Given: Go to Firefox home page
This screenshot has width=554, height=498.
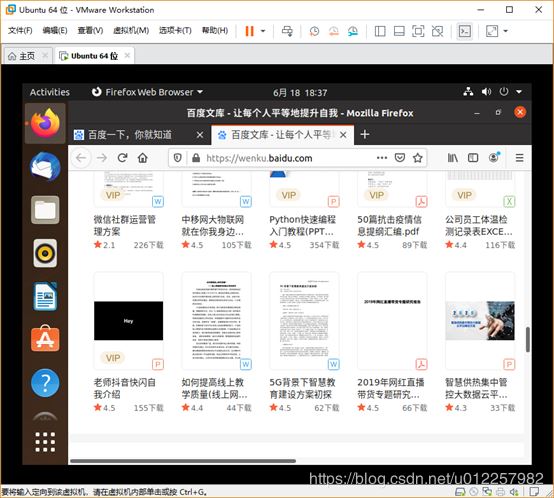Looking at the screenshot, I should pyautogui.click(x=143, y=158).
